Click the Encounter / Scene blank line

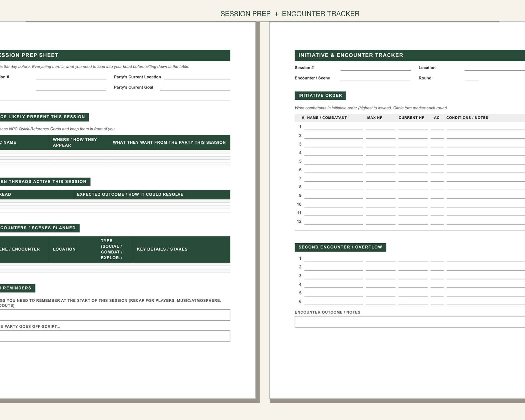[376, 78]
